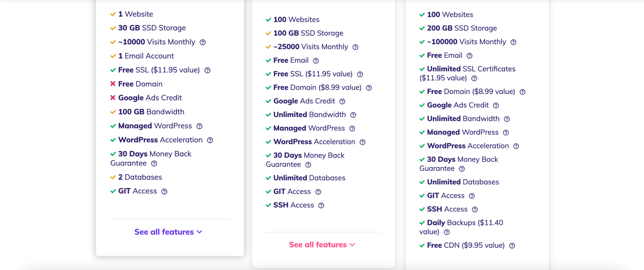Show Money Back Guarantee info in 200 GB plan

[x=462, y=169]
